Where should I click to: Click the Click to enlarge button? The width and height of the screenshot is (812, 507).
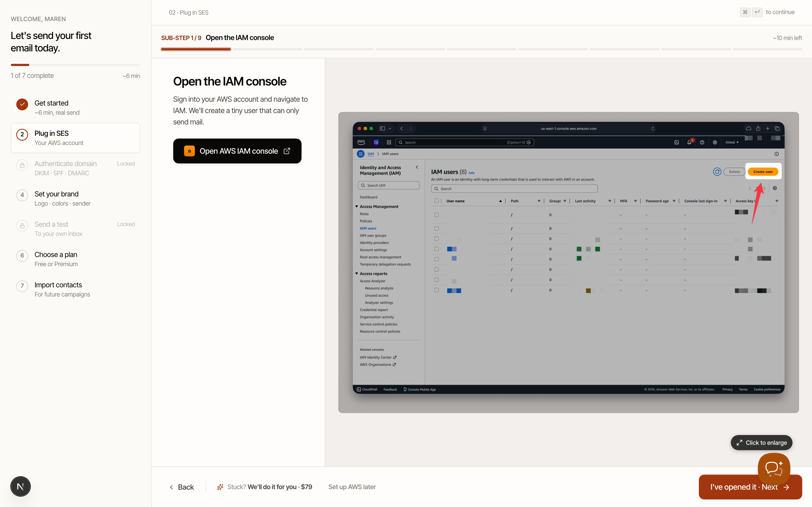(x=761, y=443)
